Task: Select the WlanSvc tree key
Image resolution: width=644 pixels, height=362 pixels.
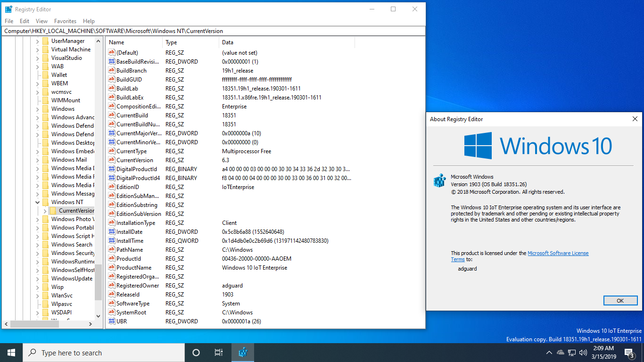Action: pos(62,296)
